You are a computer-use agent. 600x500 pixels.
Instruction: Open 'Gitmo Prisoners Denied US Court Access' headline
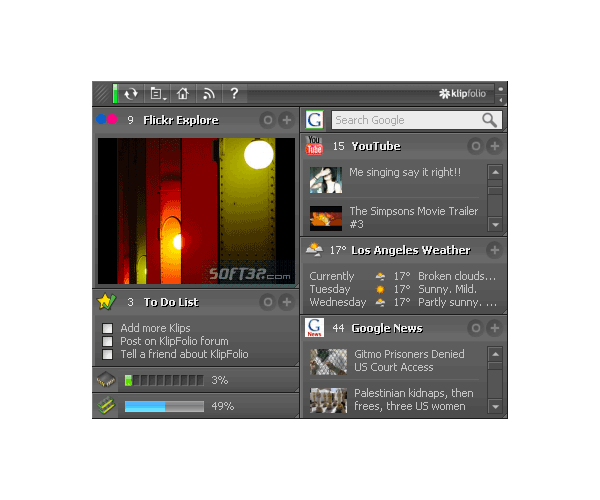click(408, 360)
